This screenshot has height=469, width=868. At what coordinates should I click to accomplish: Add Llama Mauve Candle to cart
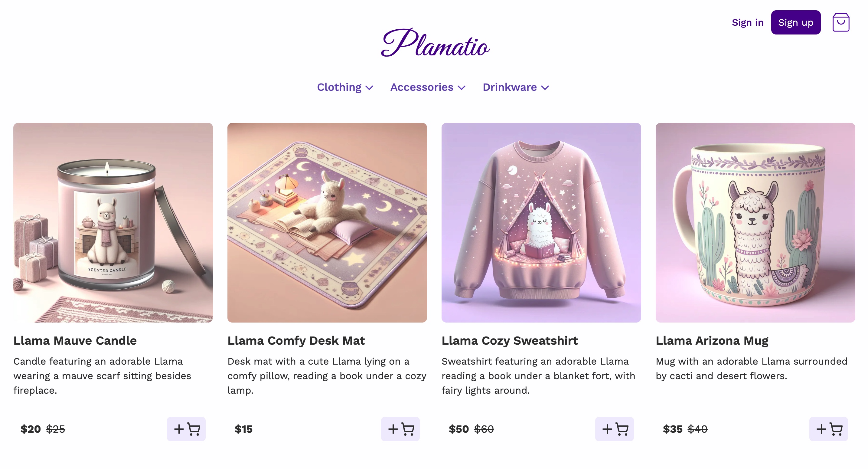click(186, 429)
